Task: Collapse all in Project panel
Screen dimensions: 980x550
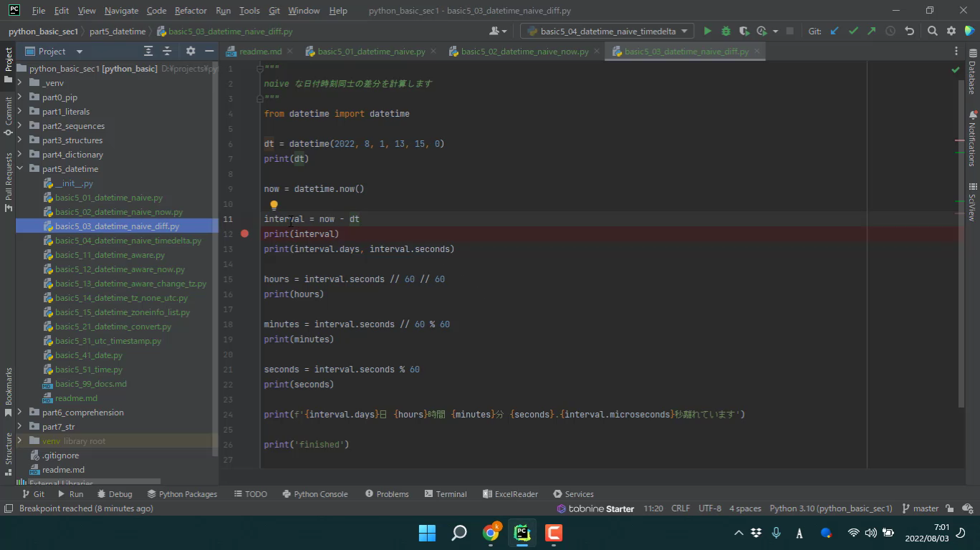Action: tap(167, 51)
